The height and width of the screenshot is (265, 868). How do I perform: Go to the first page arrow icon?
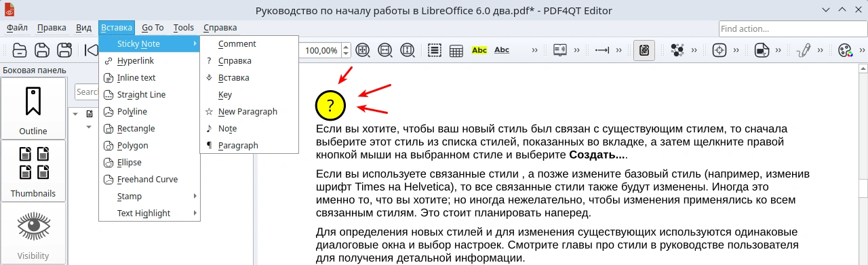[x=91, y=50]
